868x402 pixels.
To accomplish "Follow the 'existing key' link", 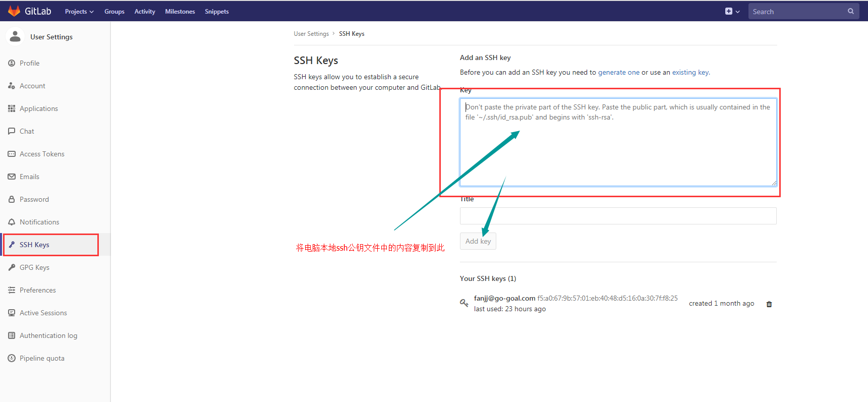I will point(690,72).
